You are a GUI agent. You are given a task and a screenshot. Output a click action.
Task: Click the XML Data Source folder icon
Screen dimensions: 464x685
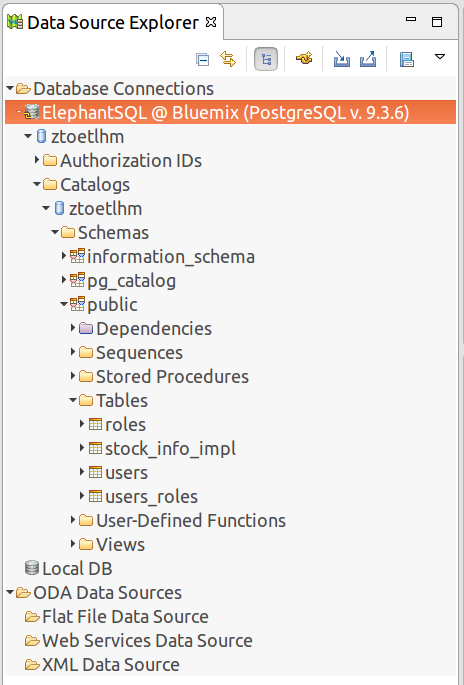(x=32, y=665)
